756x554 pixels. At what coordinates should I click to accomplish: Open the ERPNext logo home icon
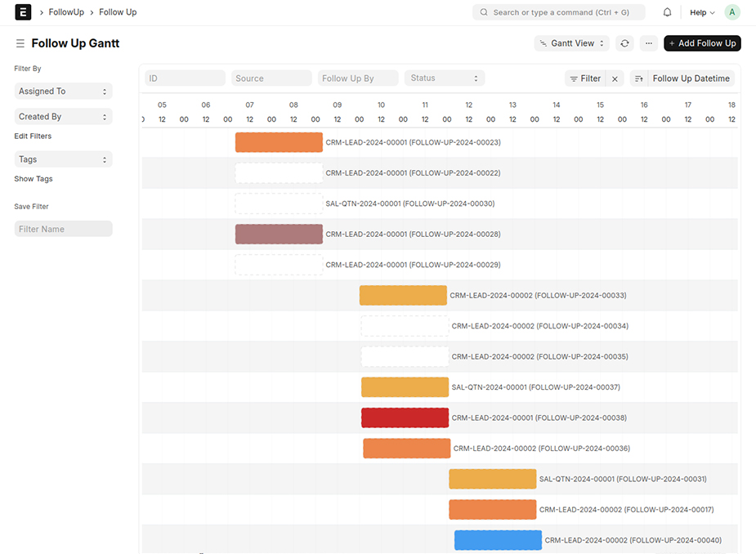22,12
